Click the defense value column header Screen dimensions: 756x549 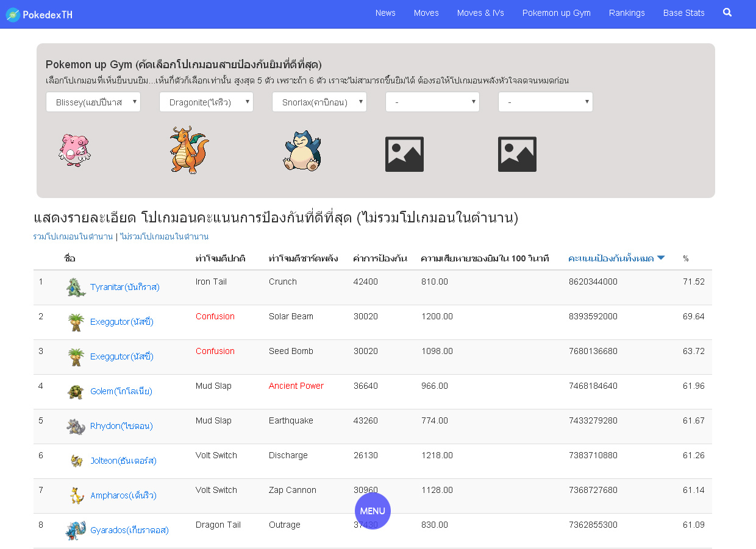click(380, 258)
